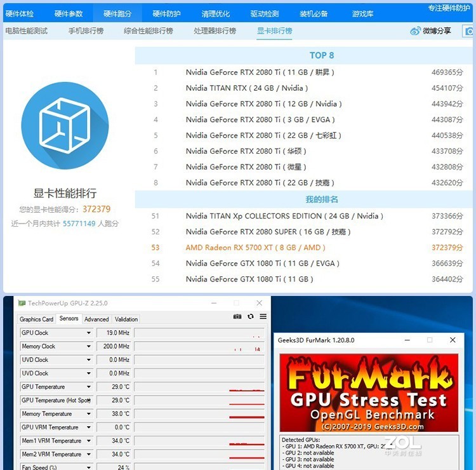
Task: Open the 硬件体检 top menu tab
Action: tap(20, 14)
